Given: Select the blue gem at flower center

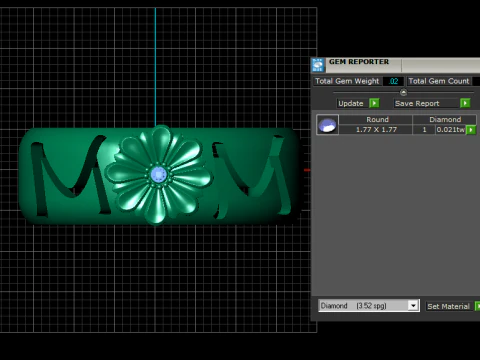Looking at the screenshot, I should tap(158, 174).
